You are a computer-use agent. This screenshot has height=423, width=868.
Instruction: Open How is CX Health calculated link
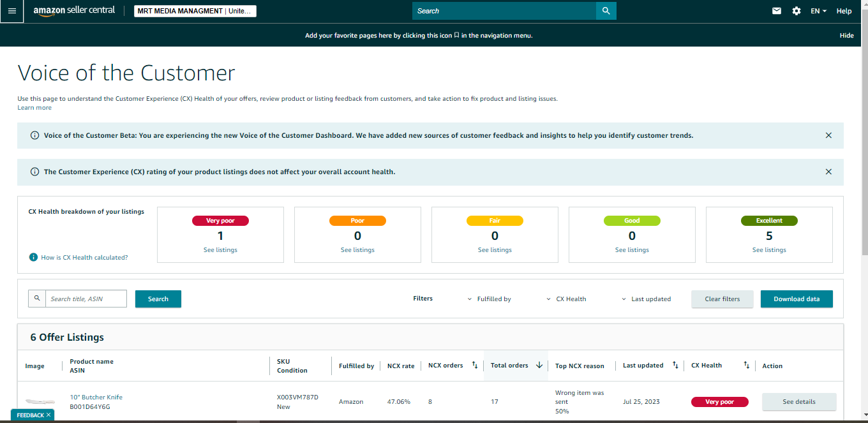point(84,258)
